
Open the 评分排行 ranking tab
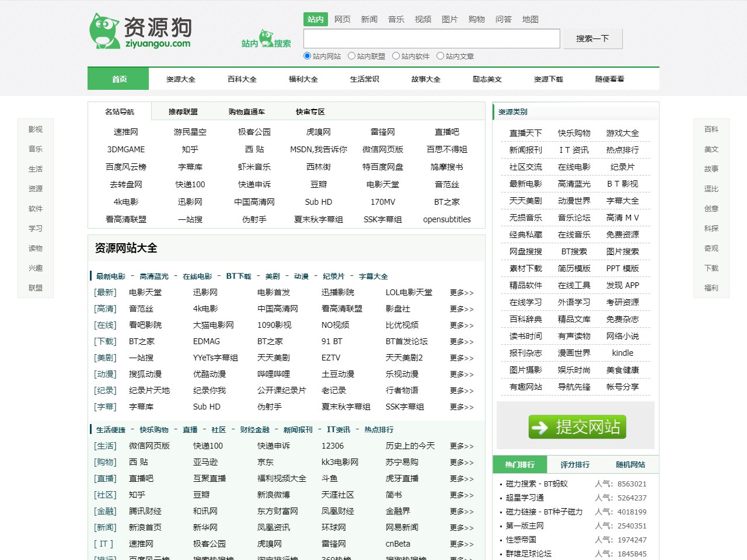pos(575,465)
